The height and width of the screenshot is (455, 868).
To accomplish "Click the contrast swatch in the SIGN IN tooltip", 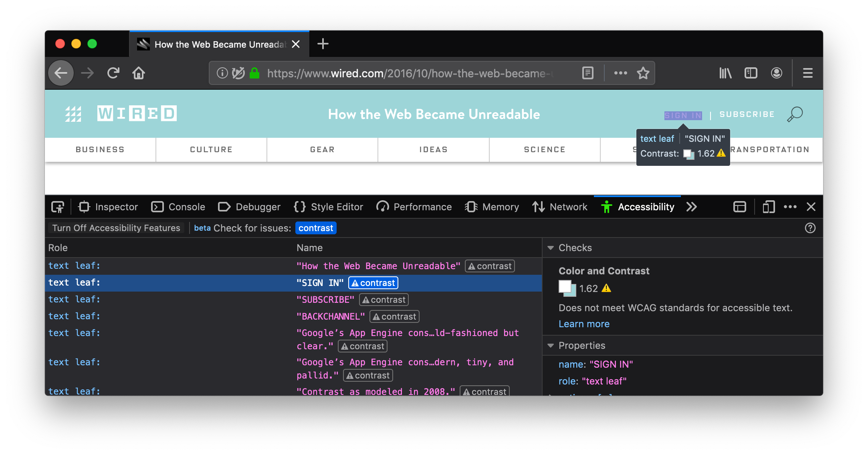I will [x=688, y=154].
